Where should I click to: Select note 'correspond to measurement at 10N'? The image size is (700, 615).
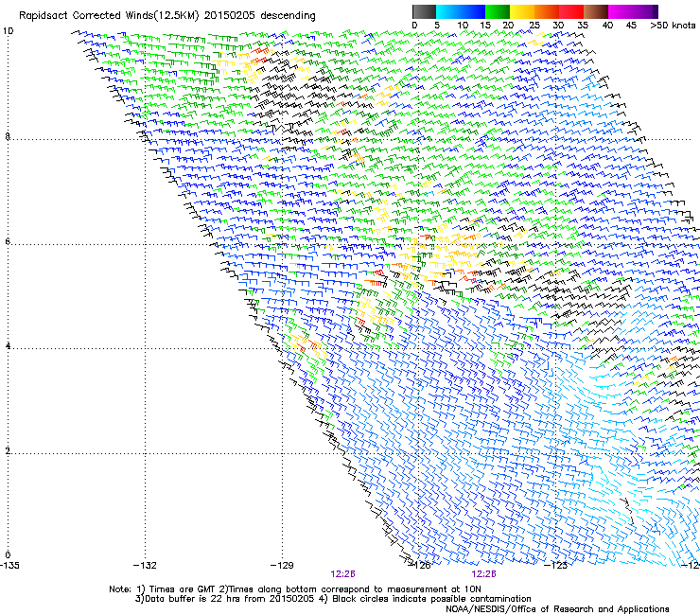pos(401,589)
